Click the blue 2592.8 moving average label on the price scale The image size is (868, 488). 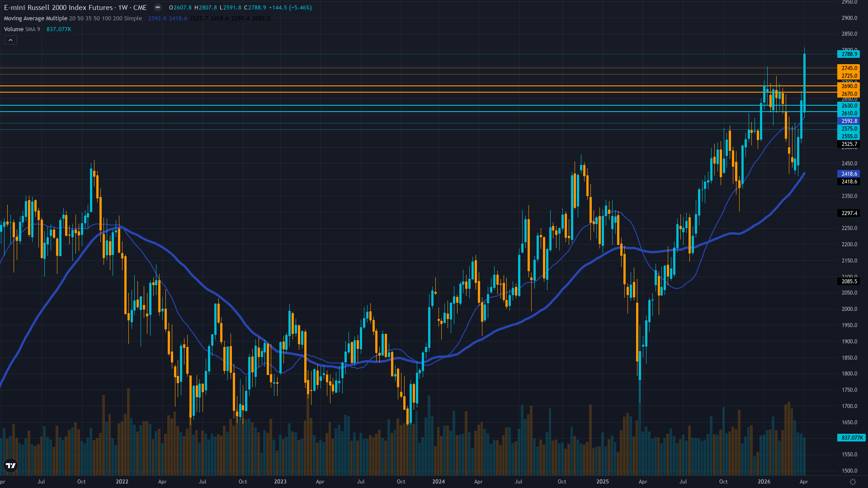pos(849,121)
